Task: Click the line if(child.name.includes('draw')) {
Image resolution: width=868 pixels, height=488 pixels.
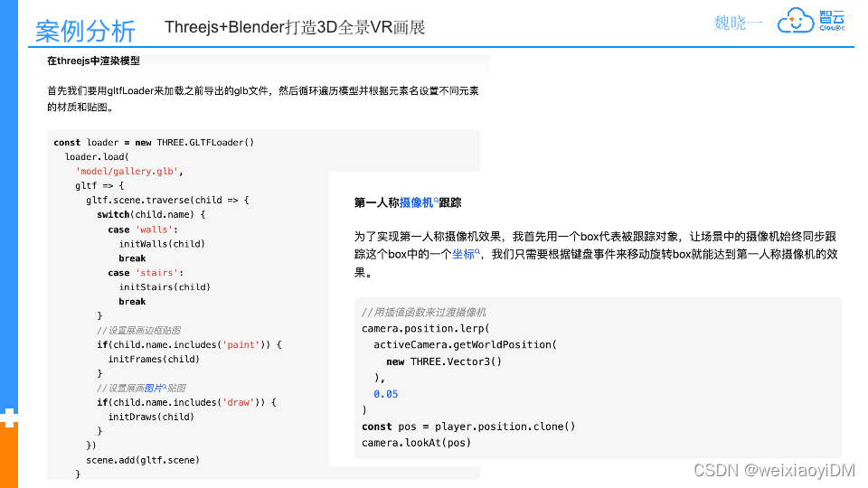Action: coord(186,402)
